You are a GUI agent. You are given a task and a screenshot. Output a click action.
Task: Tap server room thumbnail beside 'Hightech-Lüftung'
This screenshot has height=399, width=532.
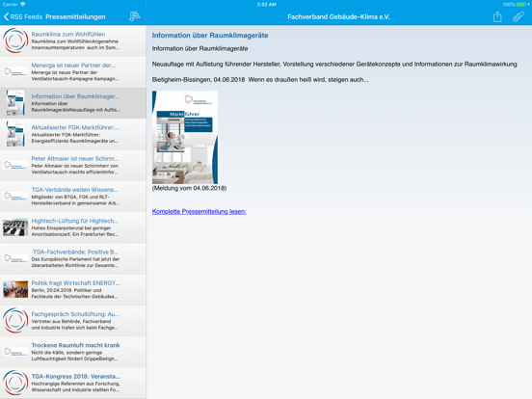point(15,227)
